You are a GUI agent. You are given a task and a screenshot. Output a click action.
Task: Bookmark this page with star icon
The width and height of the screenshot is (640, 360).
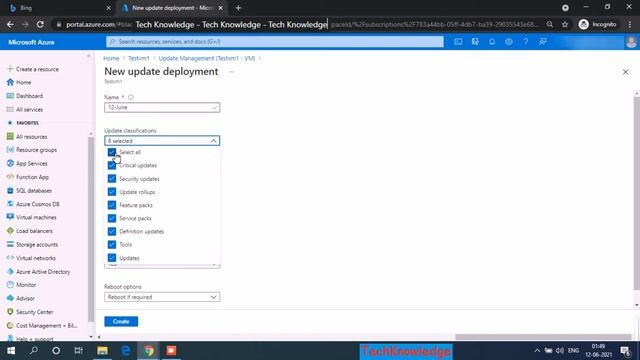tap(565, 24)
